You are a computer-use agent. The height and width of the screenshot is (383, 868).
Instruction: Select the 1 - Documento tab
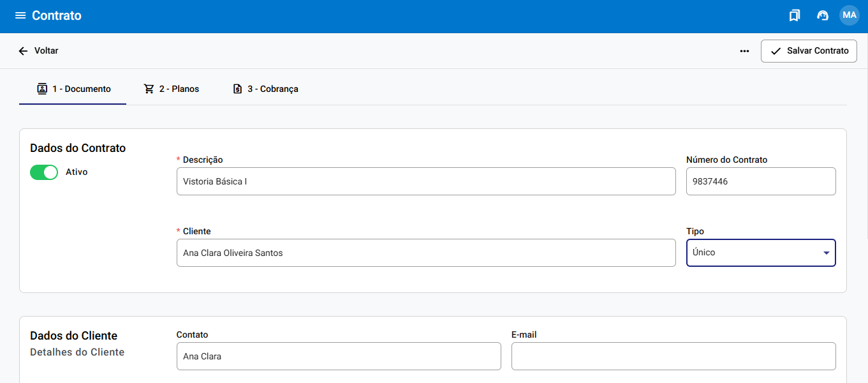pos(73,89)
